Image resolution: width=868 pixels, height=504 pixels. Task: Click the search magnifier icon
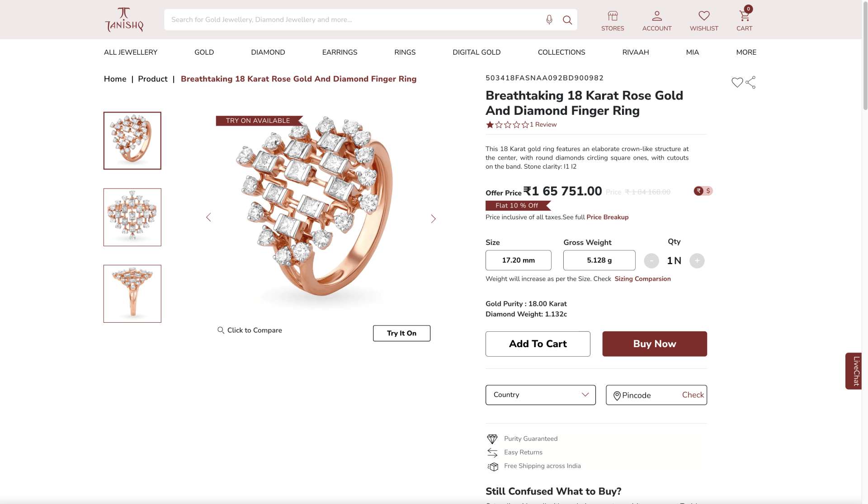[567, 20]
